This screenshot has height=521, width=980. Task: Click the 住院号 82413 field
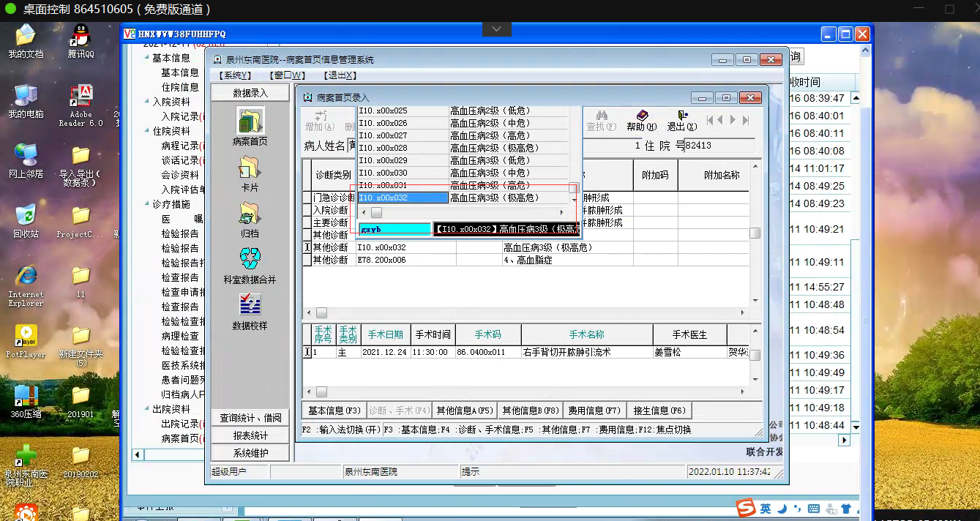click(x=719, y=146)
